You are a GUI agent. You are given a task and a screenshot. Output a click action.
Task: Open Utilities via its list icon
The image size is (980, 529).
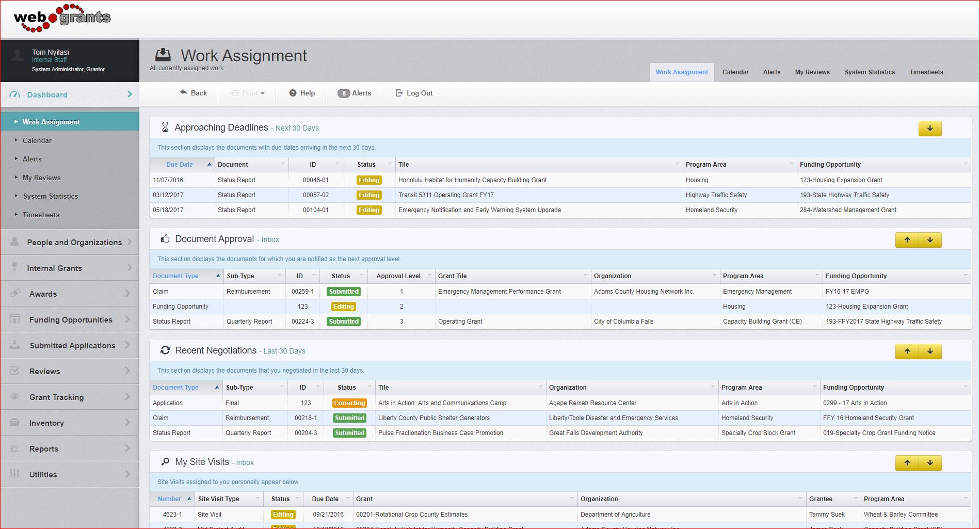point(14,474)
